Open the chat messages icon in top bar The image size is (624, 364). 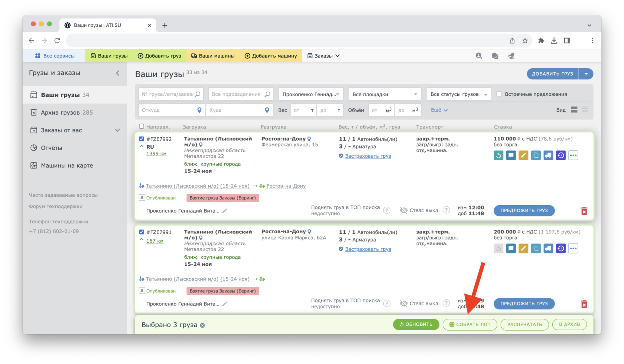495,56
